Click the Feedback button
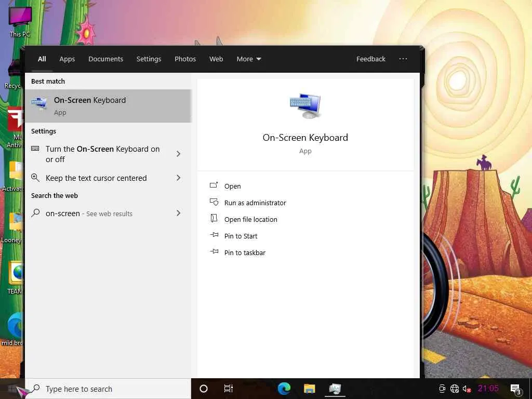Viewport: 532px width, 399px height. [x=371, y=59]
